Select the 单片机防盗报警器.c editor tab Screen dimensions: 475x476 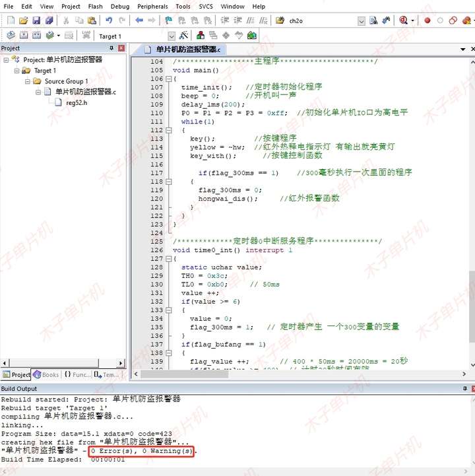click(x=183, y=50)
